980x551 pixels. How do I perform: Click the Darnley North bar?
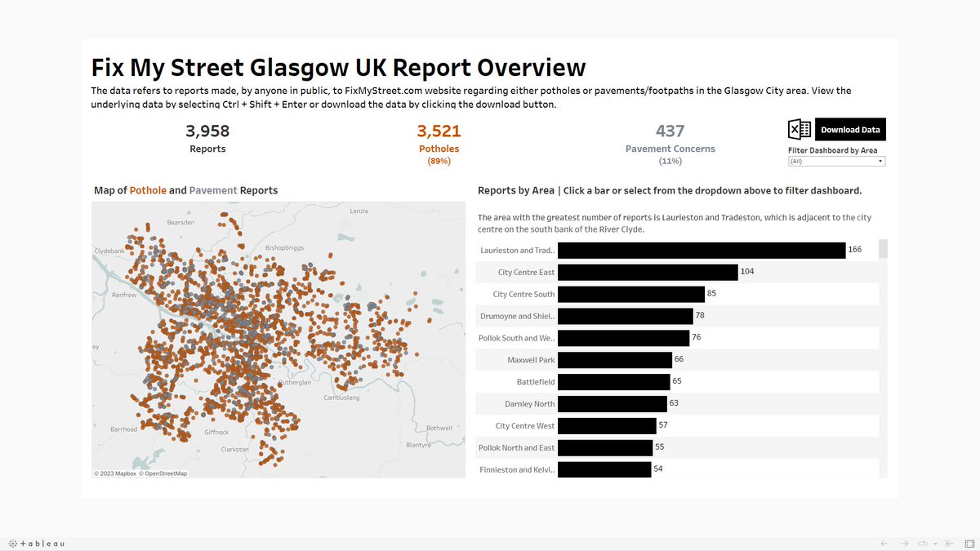(612, 404)
